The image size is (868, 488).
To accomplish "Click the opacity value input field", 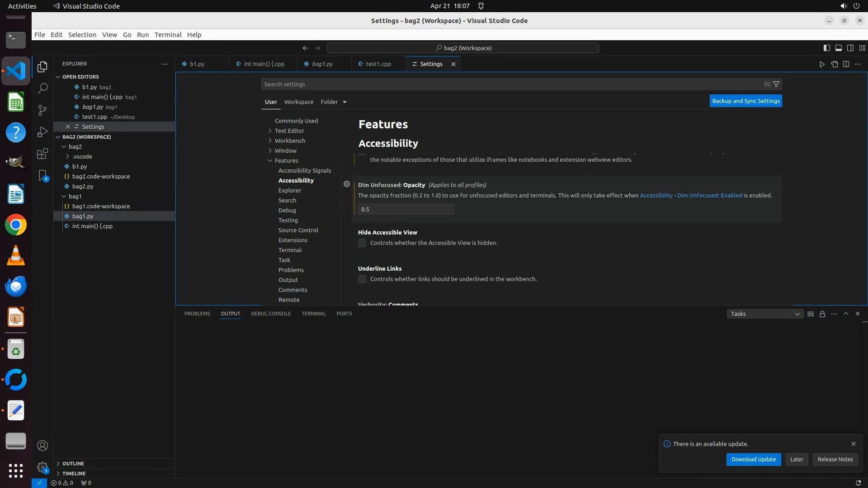I will 406,209.
